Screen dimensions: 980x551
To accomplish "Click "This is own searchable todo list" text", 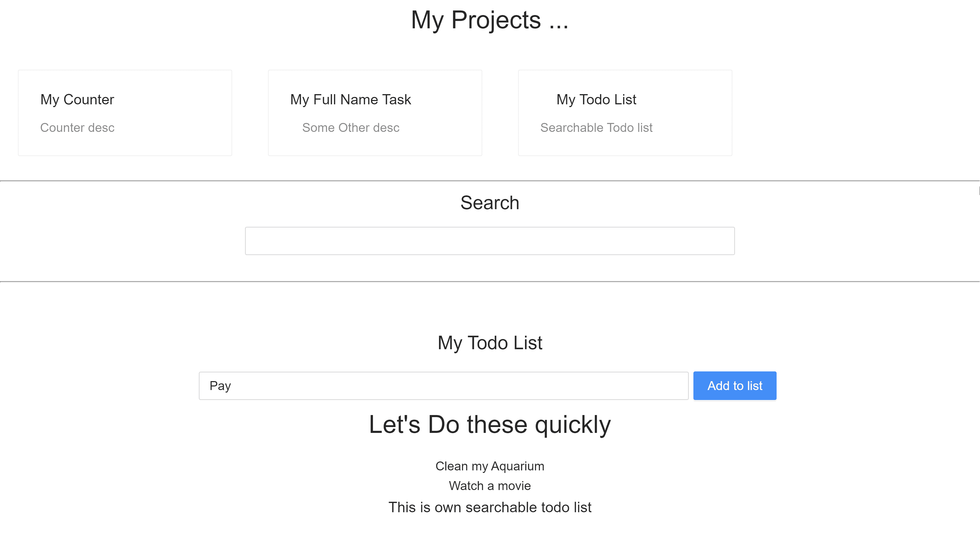I will pyautogui.click(x=490, y=508).
